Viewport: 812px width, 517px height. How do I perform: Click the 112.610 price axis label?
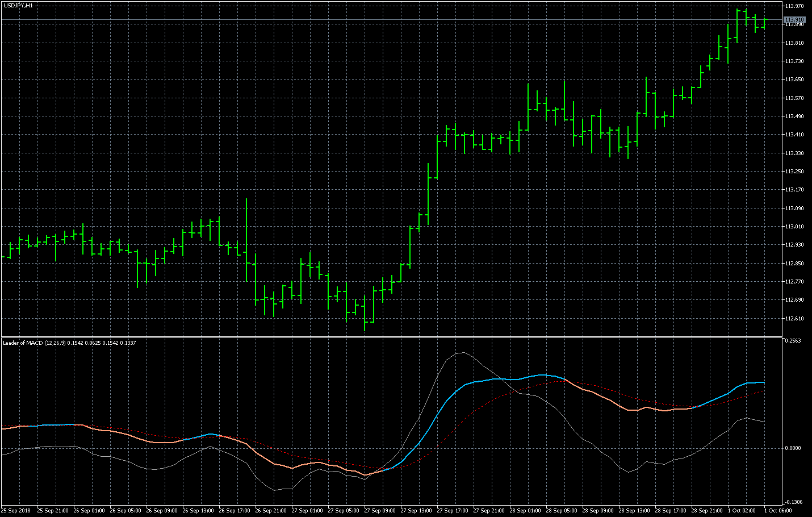click(794, 318)
